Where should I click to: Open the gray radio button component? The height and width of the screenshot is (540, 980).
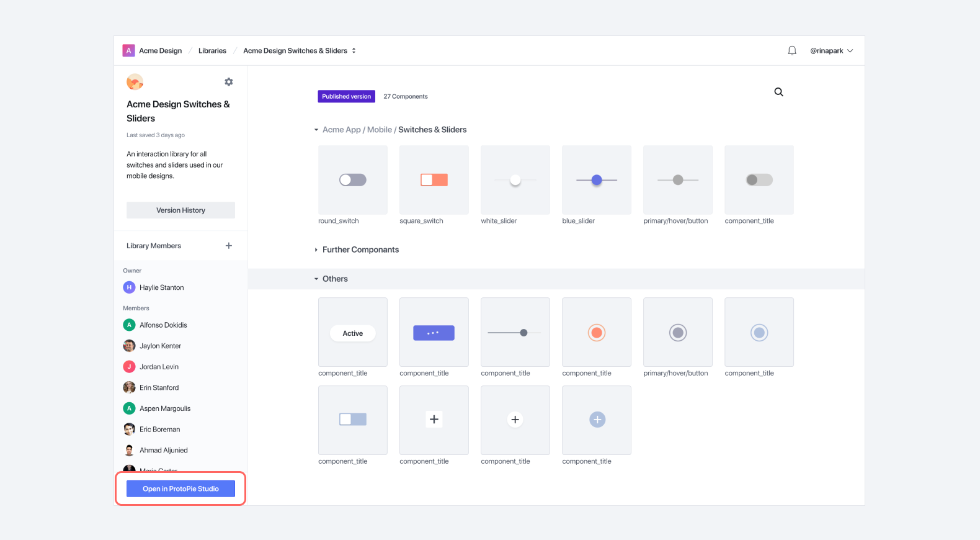tap(678, 332)
